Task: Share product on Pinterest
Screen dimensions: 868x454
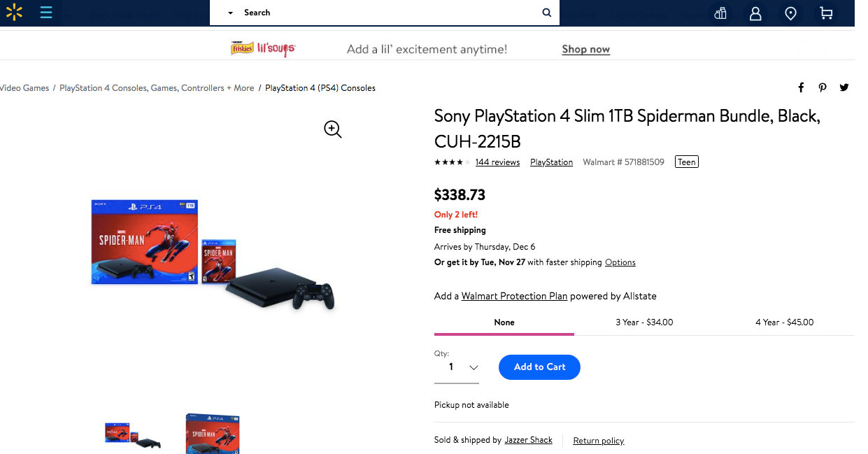Action: [823, 87]
